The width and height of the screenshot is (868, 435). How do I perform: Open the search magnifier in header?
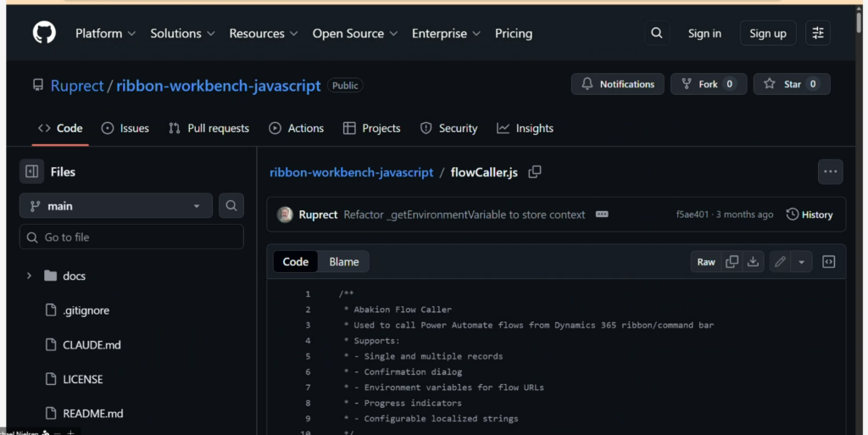click(656, 33)
